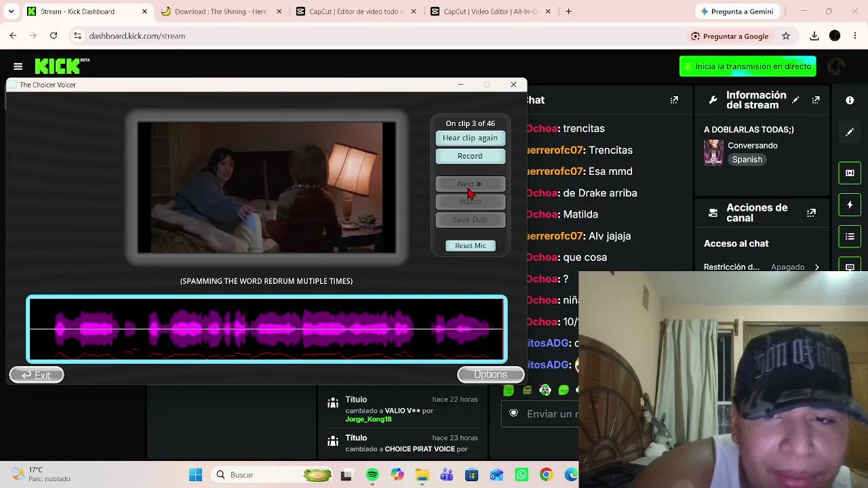The width and height of the screenshot is (868, 488).
Task: Switch to the Download: The Shining tab
Action: [x=220, y=12]
